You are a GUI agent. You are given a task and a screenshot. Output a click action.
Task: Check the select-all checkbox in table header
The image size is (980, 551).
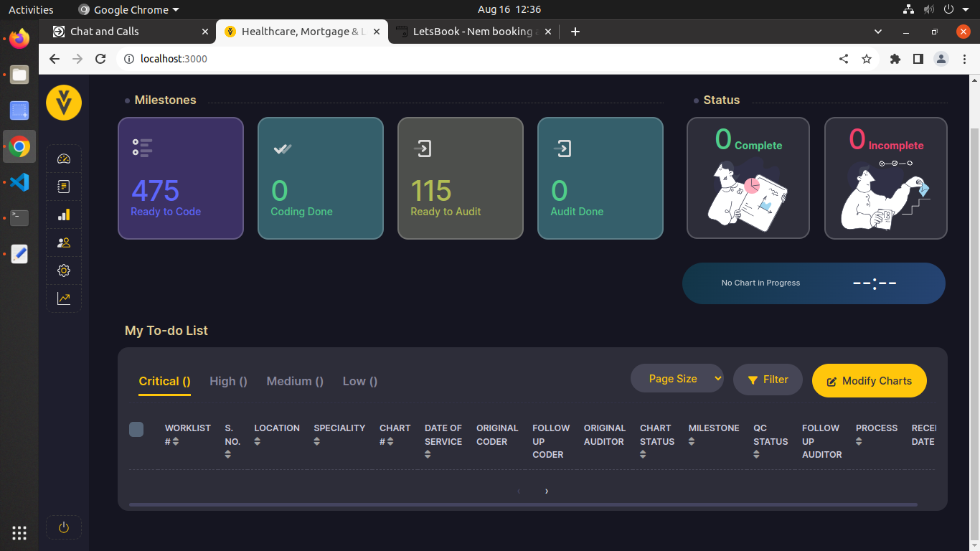136,429
